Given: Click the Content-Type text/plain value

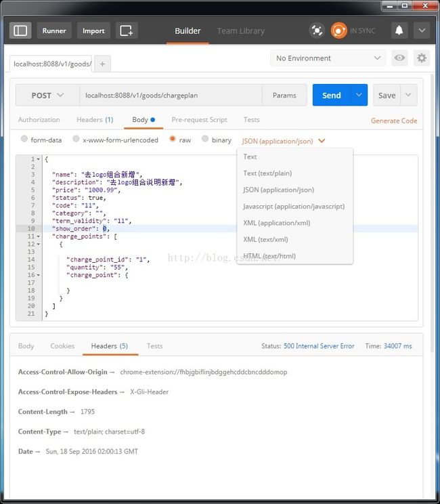Looking at the screenshot, I should 109,432.
